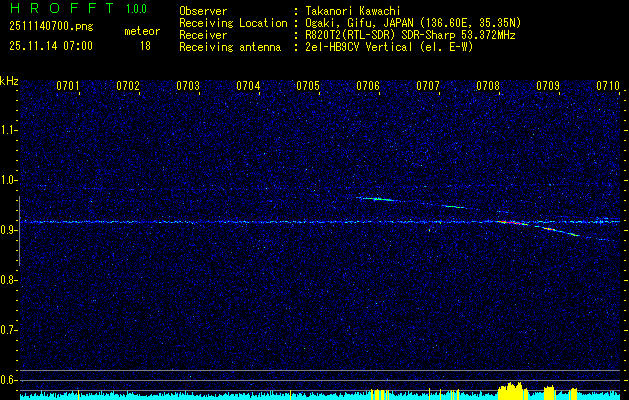Viewport: 629px width, 400px height.
Task: Select the meteor count value 18
Action: click(145, 46)
